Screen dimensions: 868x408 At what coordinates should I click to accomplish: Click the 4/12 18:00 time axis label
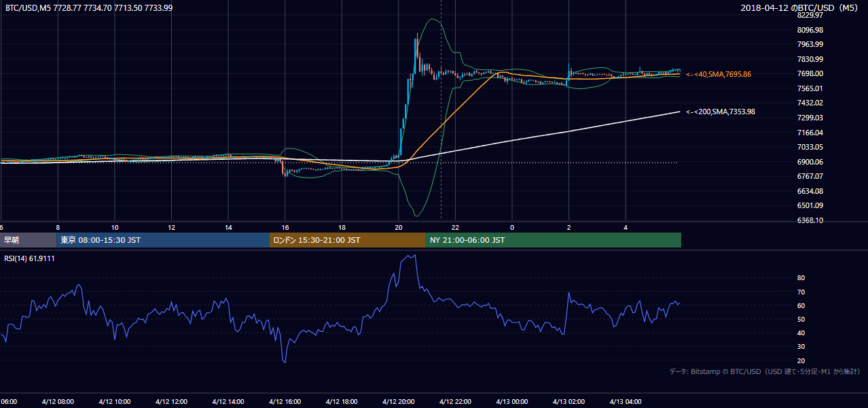point(341,401)
